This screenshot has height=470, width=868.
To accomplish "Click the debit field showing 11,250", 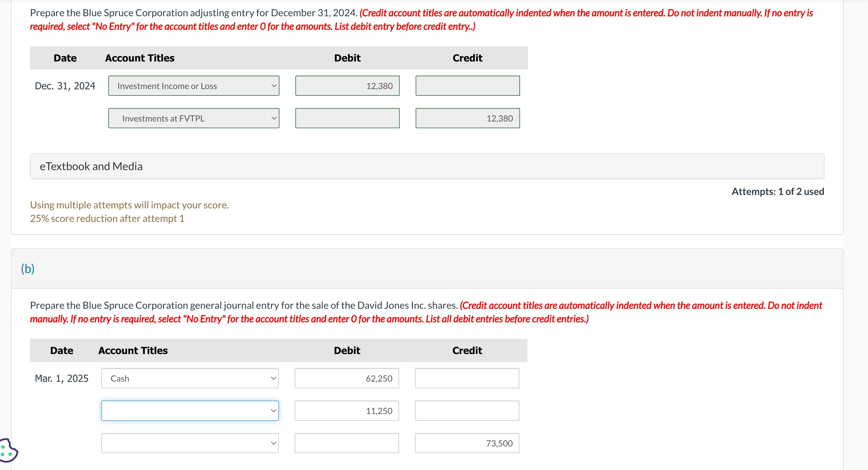I will point(346,411).
